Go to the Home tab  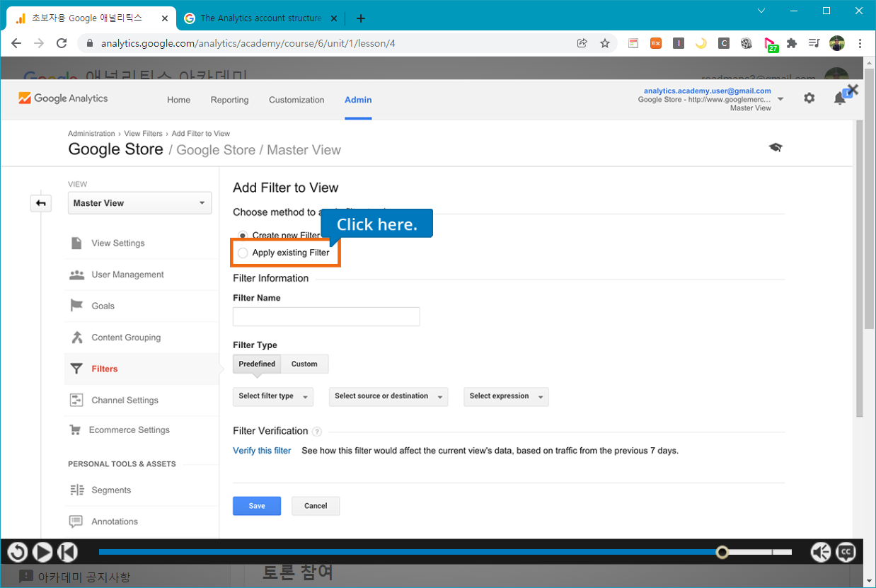178,100
